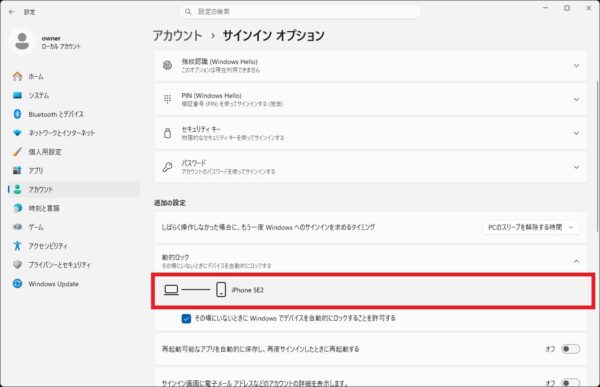Collapse the 動的ロック section chevron
600x387 pixels.
[x=576, y=261]
